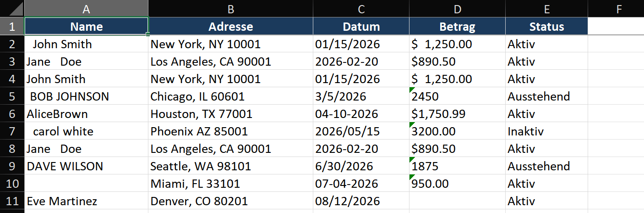Select the "04-10-2026" date cell
644x213 pixels.
(361, 113)
